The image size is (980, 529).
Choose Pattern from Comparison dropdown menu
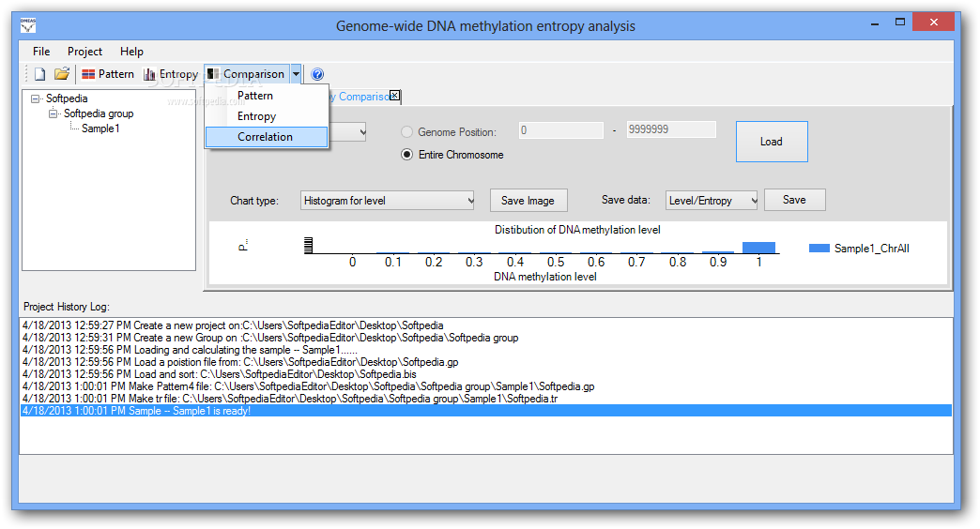[267, 96]
